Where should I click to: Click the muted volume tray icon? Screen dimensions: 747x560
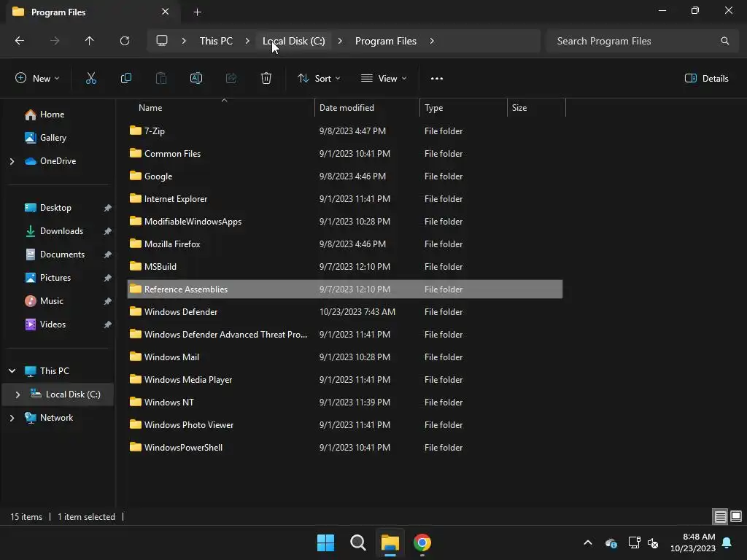pyautogui.click(x=653, y=542)
